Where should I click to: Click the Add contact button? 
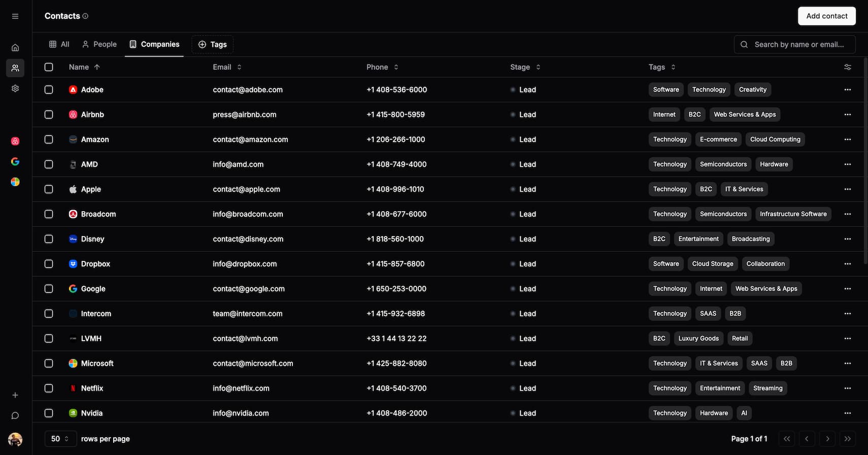[x=826, y=16]
